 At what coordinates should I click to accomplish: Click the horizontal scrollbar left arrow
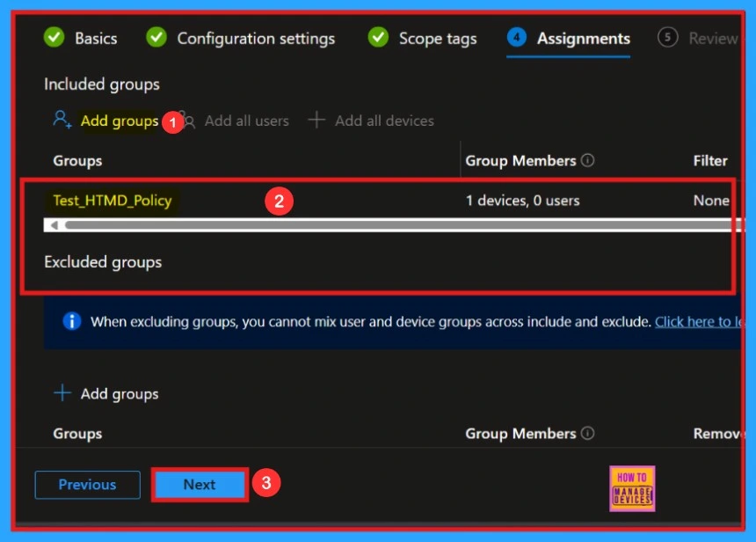coord(55,225)
